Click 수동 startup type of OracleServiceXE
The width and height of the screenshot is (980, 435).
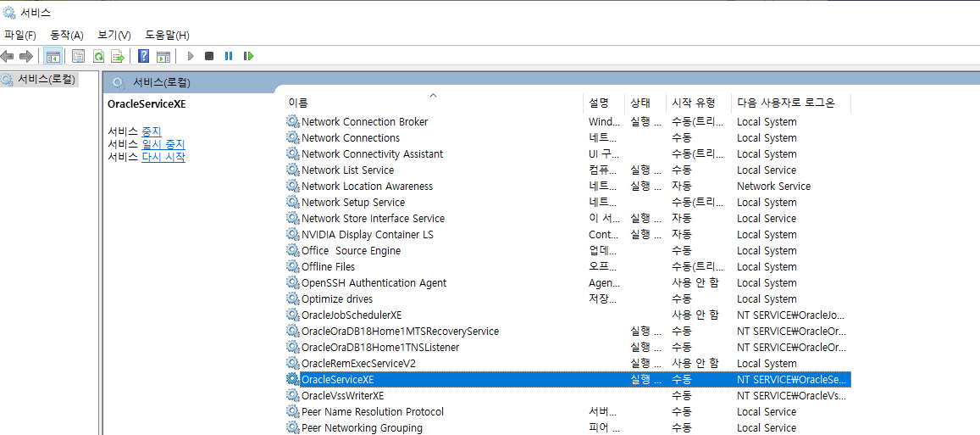click(682, 379)
